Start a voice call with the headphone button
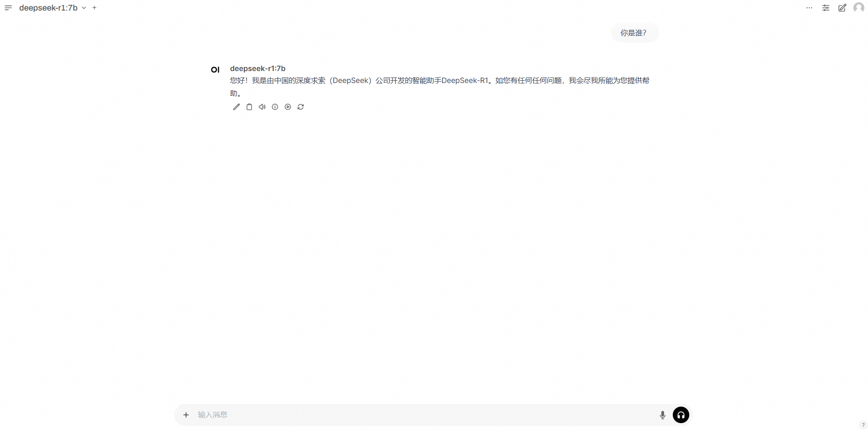 click(x=681, y=415)
